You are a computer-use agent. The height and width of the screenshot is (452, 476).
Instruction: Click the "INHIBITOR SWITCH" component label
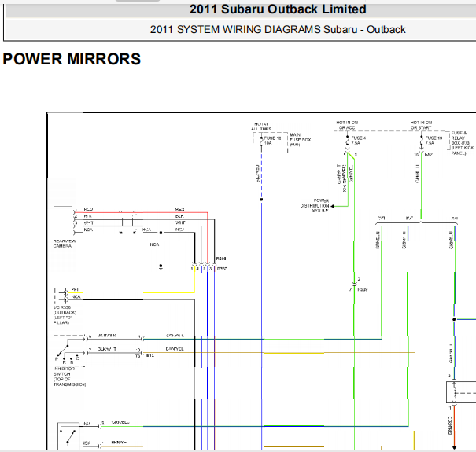point(69,377)
